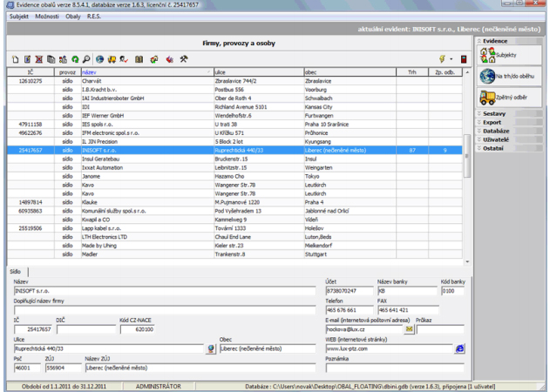Click the red shredder-like toolbar icon
This screenshot has height=392, width=550.
pyautogui.click(x=170, y=59)
